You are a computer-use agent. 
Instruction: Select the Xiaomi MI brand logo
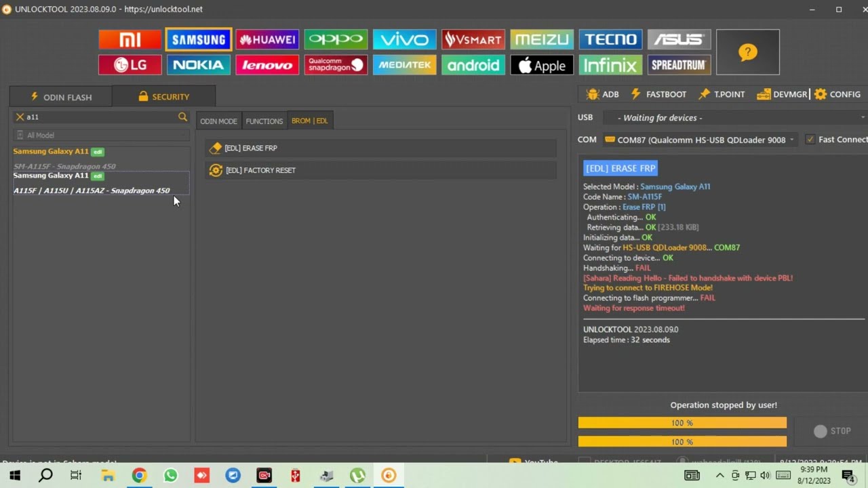(130, 39)
